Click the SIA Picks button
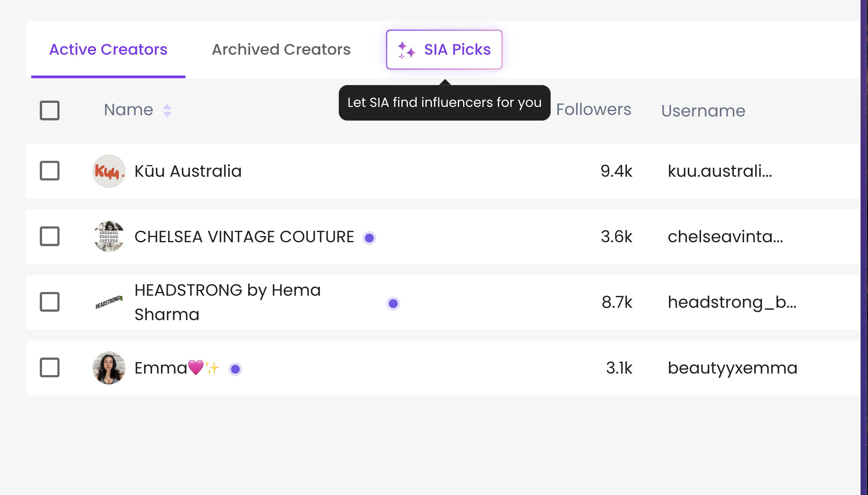 tap(444, 50)
